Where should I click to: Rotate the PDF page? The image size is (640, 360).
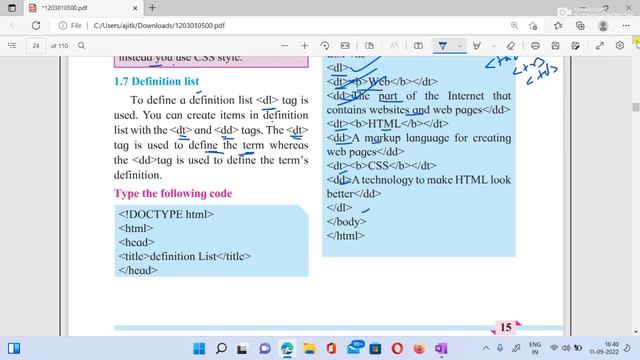[x=325, y=46]
